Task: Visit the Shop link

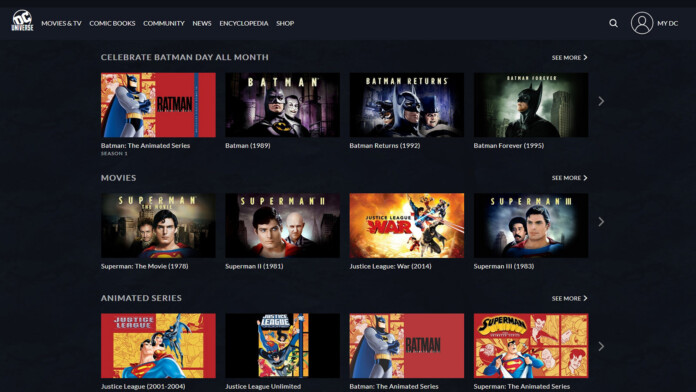Action: (285, 23)
